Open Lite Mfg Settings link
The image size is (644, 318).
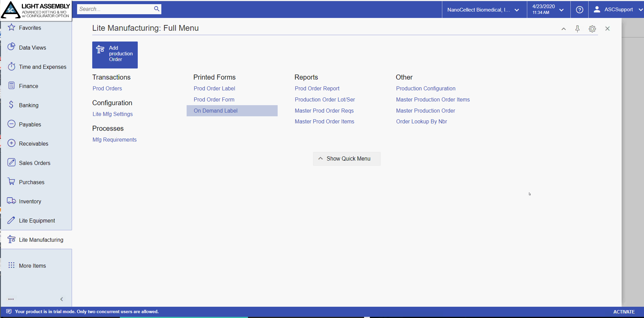tap(113, 114)
